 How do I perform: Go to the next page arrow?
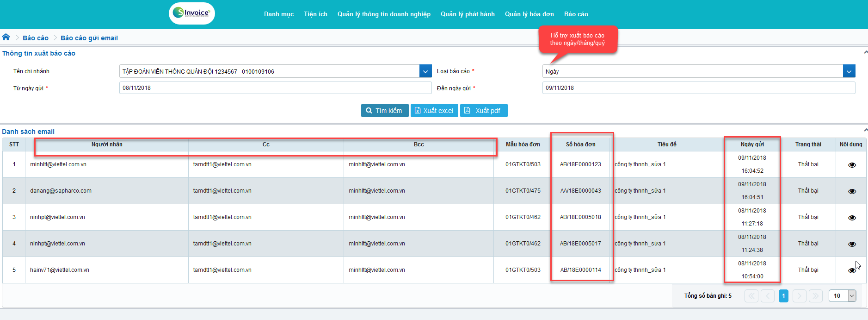click(x=800, y=296)
